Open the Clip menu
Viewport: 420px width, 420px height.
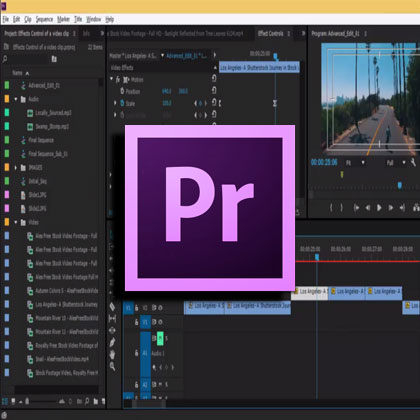(28, 20)
